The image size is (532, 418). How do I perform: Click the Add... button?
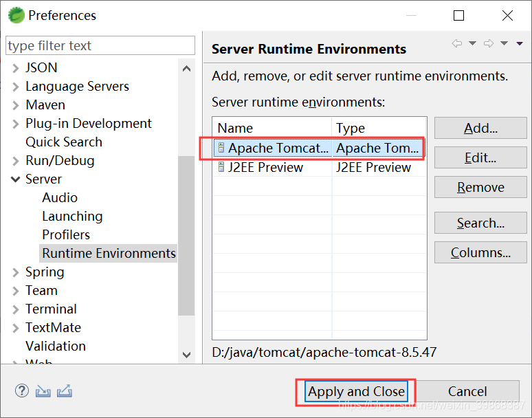click(x=480, y=129)
